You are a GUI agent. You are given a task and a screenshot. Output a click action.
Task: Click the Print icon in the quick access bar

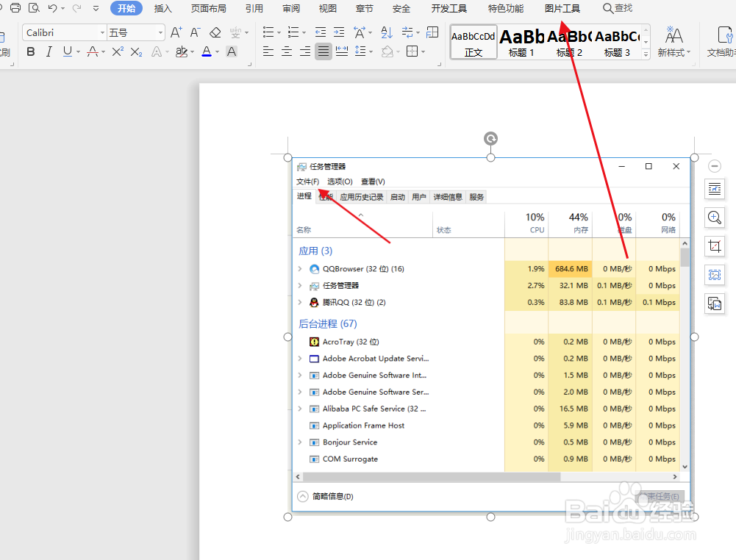pos(15,7)
